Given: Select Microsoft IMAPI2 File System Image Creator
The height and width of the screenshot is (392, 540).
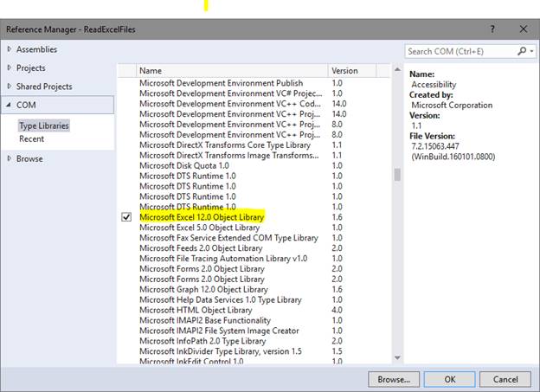Looking at the screenshot, I should (254, 331).
